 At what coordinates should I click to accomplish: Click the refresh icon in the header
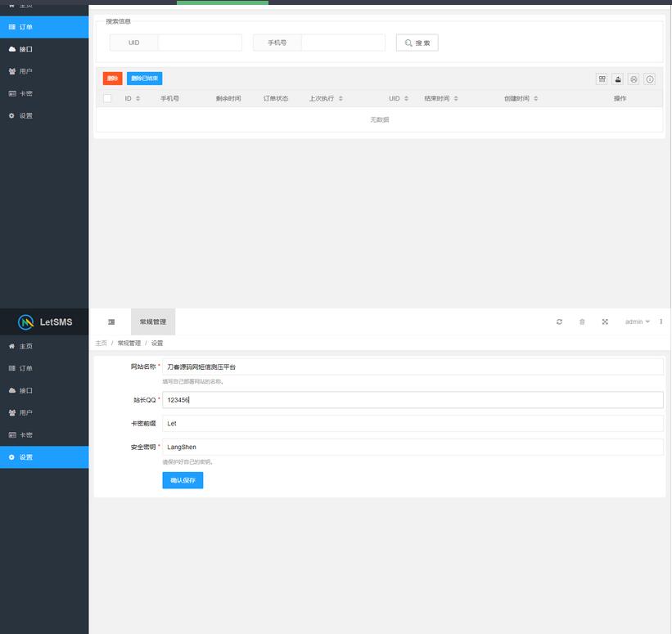[559, 322]
